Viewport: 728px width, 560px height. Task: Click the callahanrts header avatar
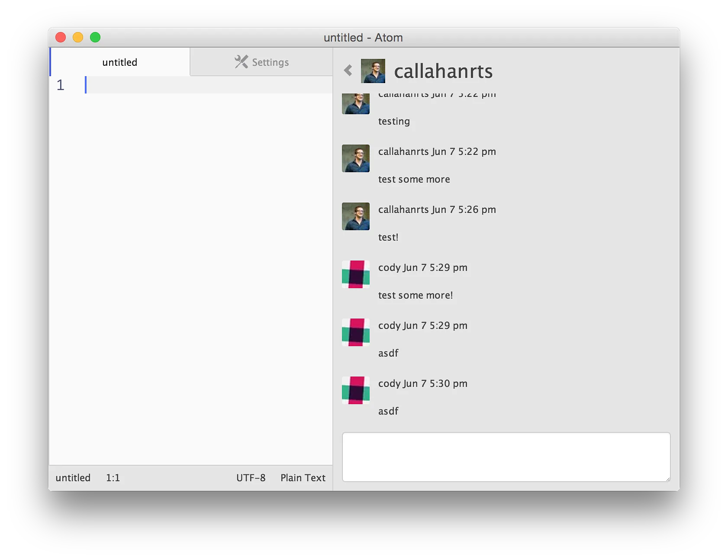[x=373, y=71]
